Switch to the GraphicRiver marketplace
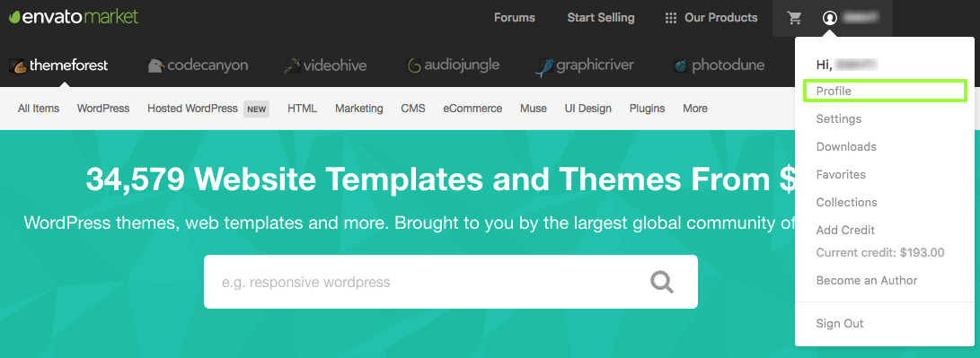This screenshot has height=358, width=980. coord(584,65)
